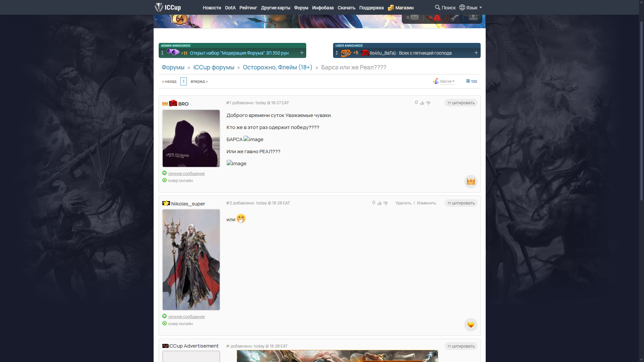The height and width of the screenshot is (362, 644).
Task: Click the search magnifier Поиск
Action: pos(445,7)
